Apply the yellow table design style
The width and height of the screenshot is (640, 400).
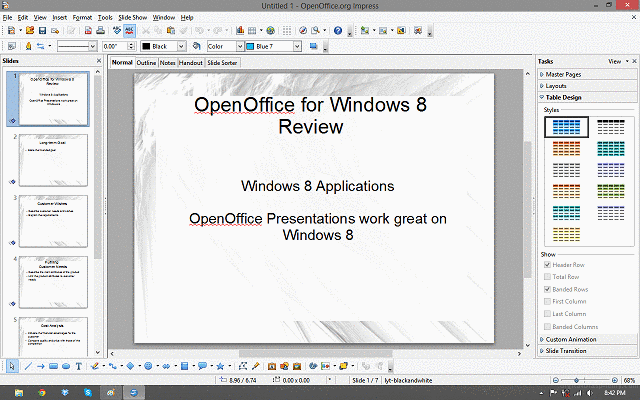pyautogui.click(x=566, y=234)
